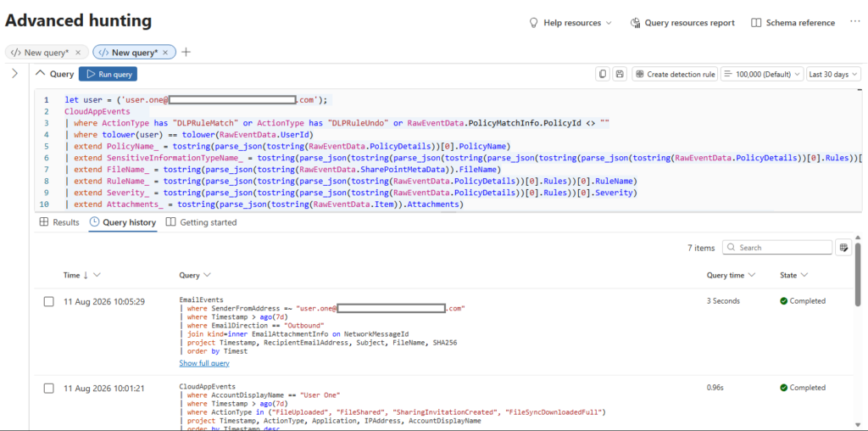Open the more options ellipsis menu
Image resolution: width=868 pixels, height=431 pixels.
pyautogui.click(x=854, y=21)
